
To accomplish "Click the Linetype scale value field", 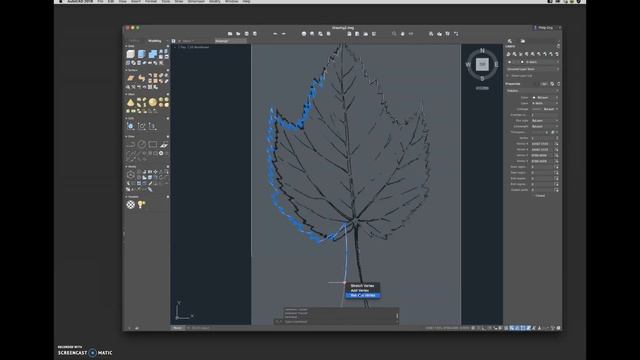I will click(545, 115).
